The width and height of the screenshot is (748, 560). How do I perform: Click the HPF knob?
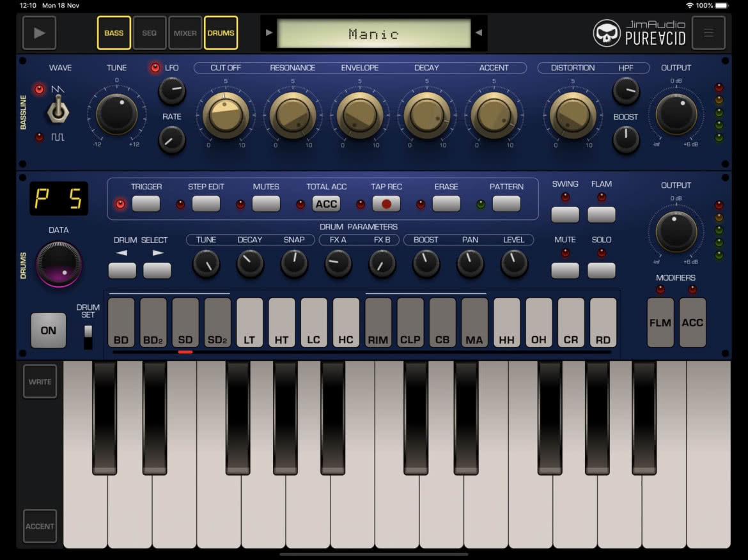click(x=625, y=91)
